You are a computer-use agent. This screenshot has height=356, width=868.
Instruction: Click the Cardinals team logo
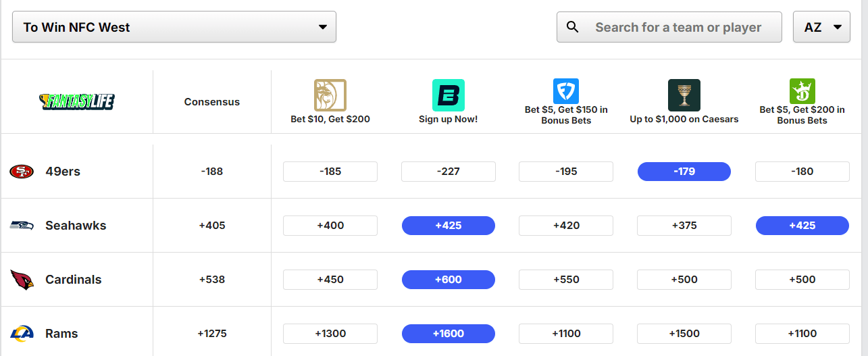click(x=22, y=280)
